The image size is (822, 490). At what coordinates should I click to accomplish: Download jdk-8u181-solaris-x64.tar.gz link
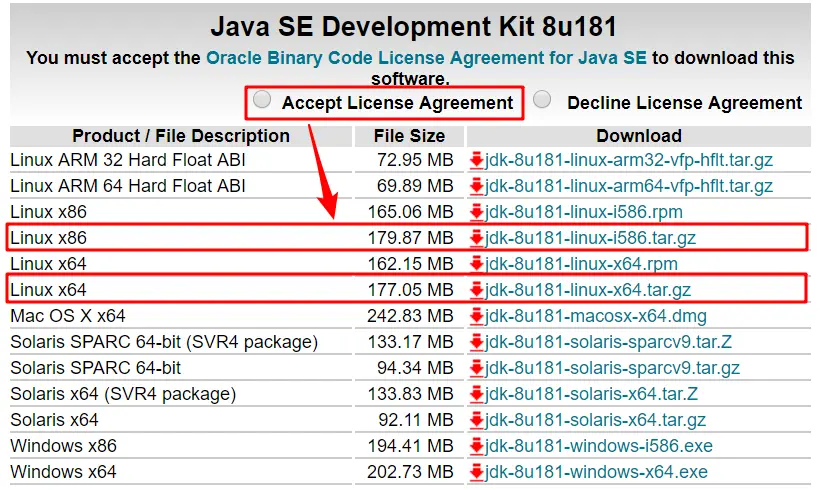click(x=595, y=420)
